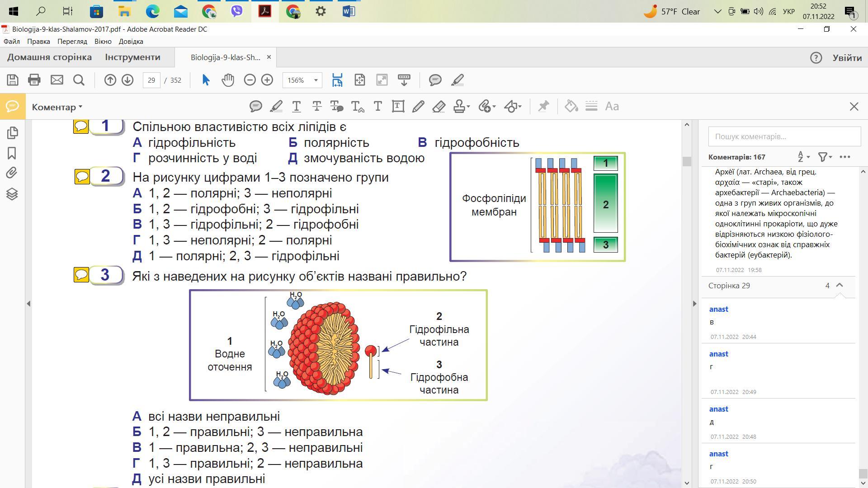Close the Comment toolbar
This screenshot has height=488, width=868.
(854, 107)
